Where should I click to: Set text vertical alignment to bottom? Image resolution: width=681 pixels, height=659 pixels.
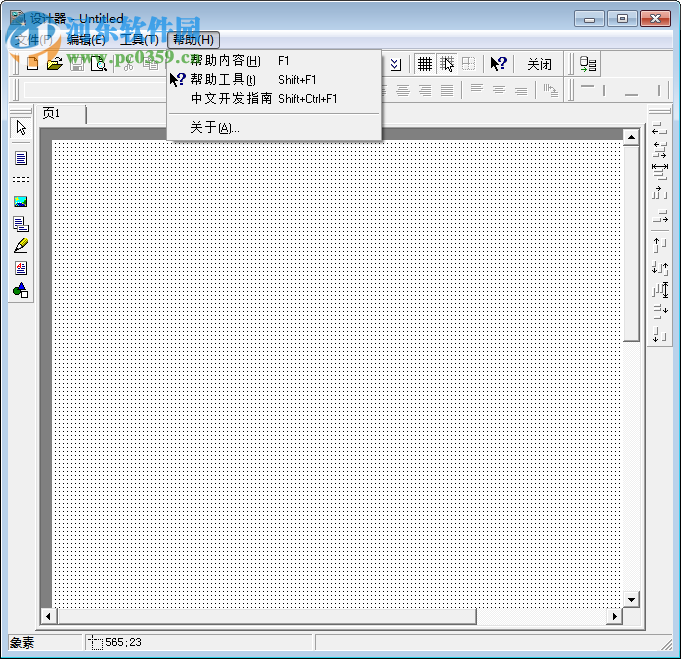[521, 90]
